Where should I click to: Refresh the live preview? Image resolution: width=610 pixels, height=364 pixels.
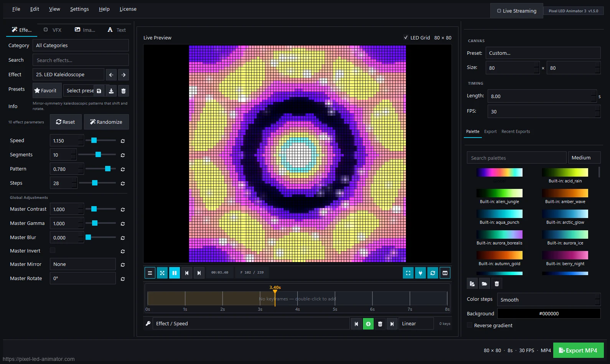[x=433, y=273]
